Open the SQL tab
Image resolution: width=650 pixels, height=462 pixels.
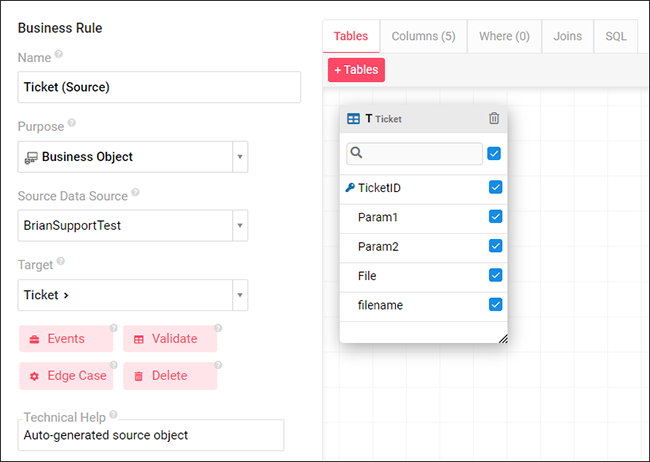click(x=616, y=36)
